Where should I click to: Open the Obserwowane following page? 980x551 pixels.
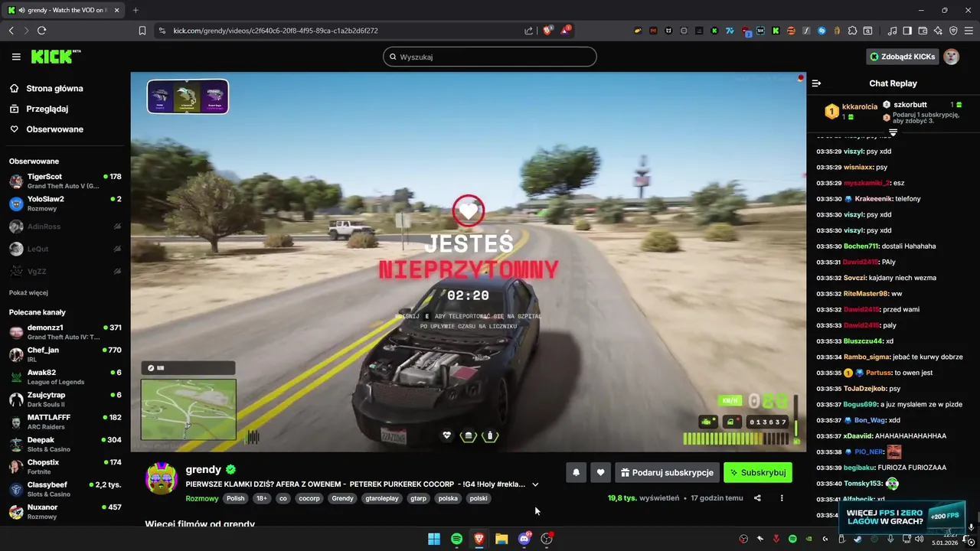(54, 129)
